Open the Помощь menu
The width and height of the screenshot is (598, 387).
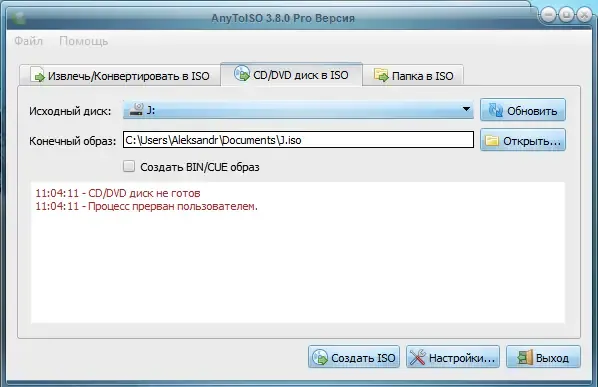tap(84, 41)
